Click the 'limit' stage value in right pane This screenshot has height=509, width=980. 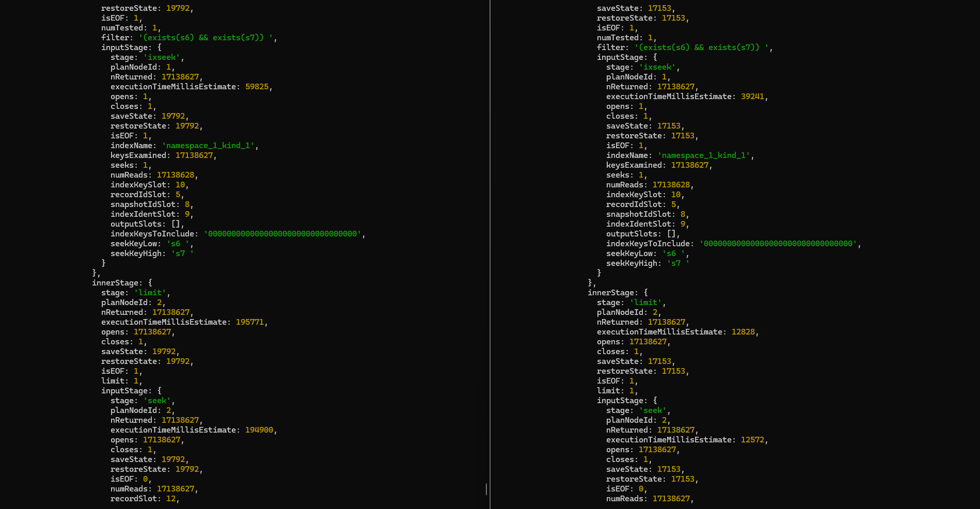click(645, 303)
